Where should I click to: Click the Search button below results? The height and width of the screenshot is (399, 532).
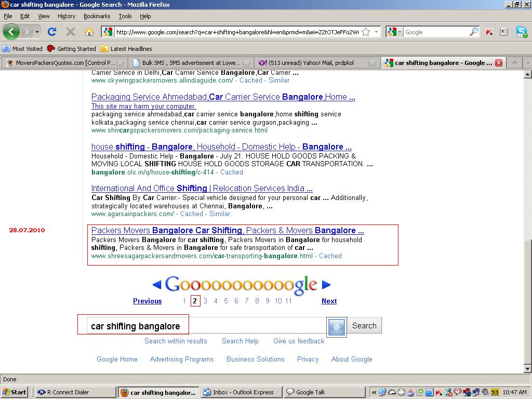(364, 326)
